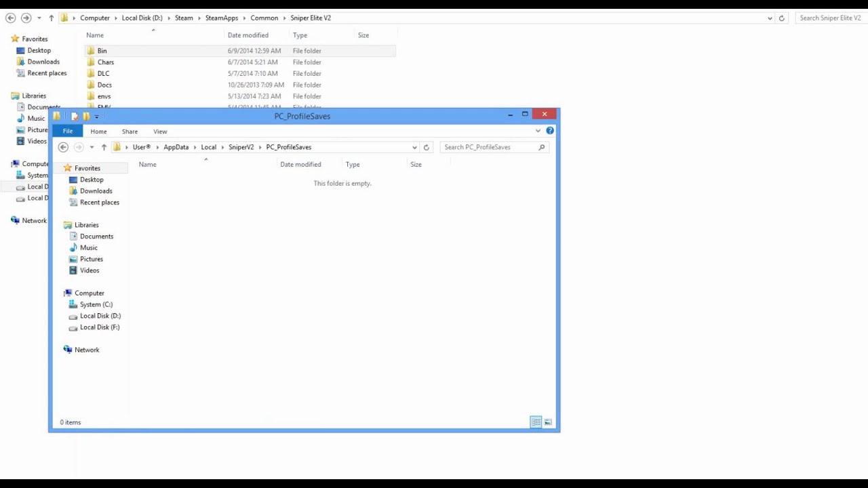
Task: Switch to Large icons view in status bar
Action: [548, 422]
